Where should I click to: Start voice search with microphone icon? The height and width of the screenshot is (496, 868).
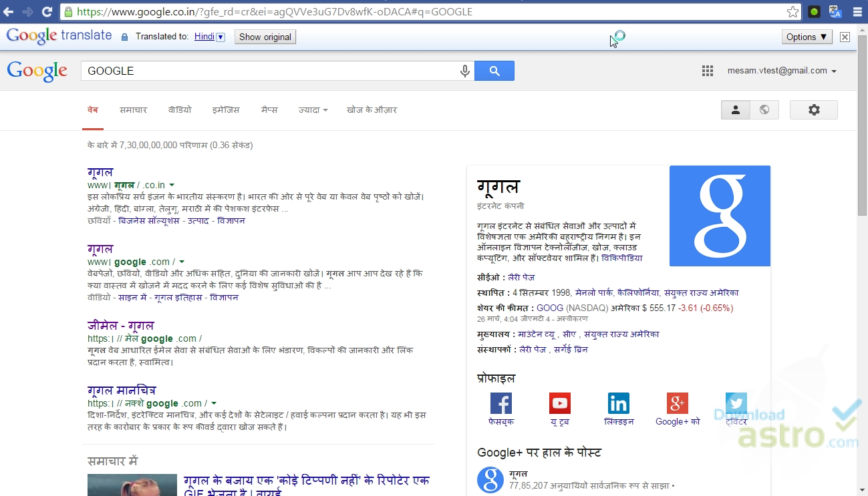tap(465, 71)
